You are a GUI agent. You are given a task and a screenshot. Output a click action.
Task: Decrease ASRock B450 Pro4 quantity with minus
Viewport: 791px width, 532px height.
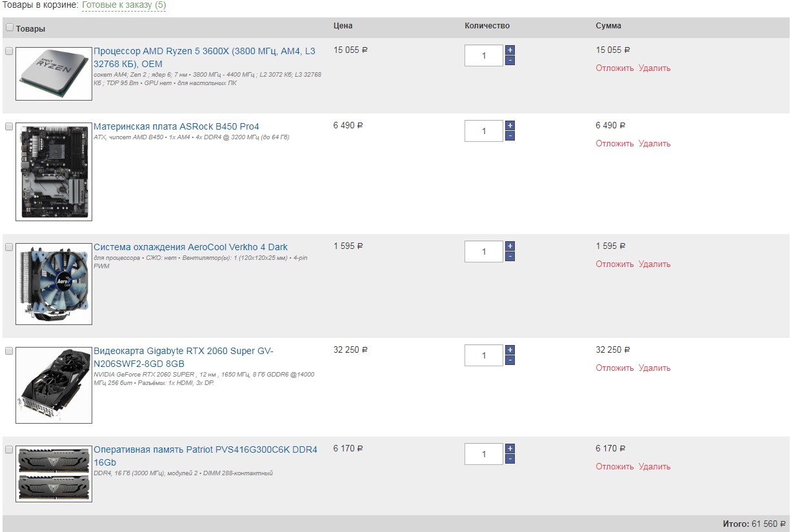(510, 136)
